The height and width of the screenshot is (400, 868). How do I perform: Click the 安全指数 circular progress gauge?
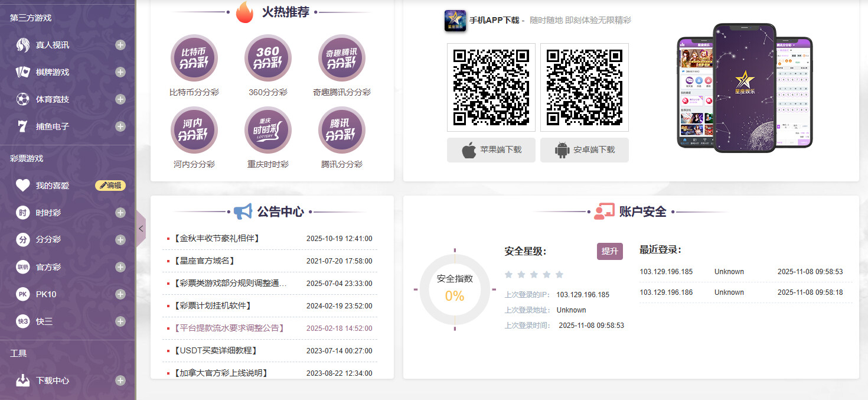pyautogui.click(x=455, y=290)
